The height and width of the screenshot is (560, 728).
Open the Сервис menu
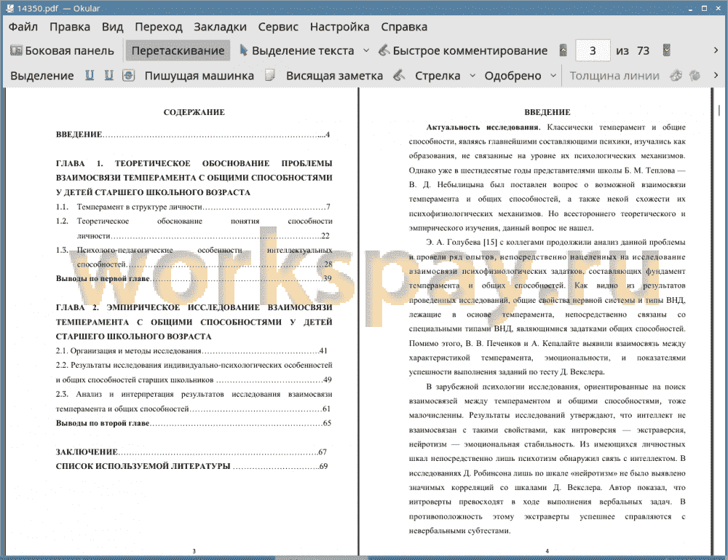(x=278, y=27)
